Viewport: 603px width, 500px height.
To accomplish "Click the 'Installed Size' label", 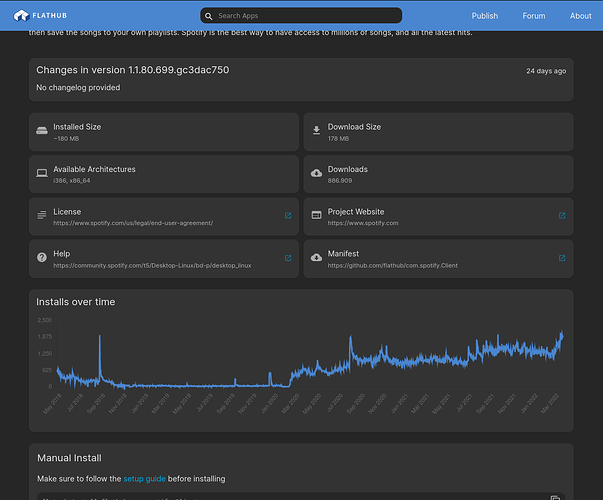I will [77, 127].
